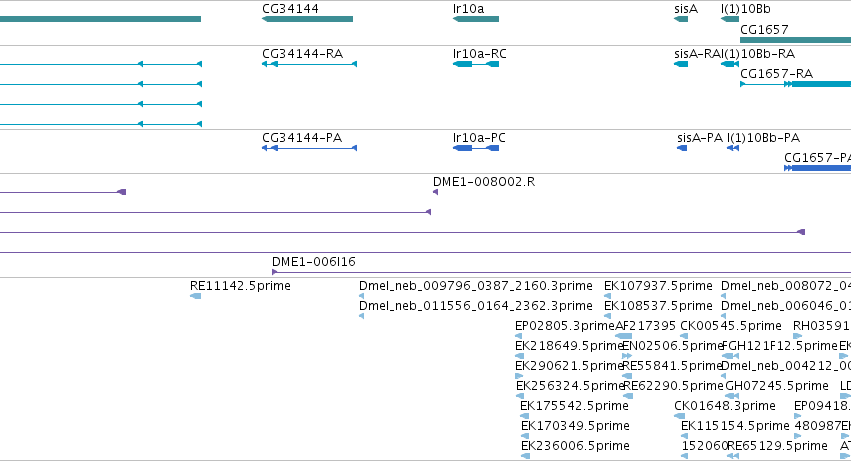Select the Ir10a gene feature

475,19
